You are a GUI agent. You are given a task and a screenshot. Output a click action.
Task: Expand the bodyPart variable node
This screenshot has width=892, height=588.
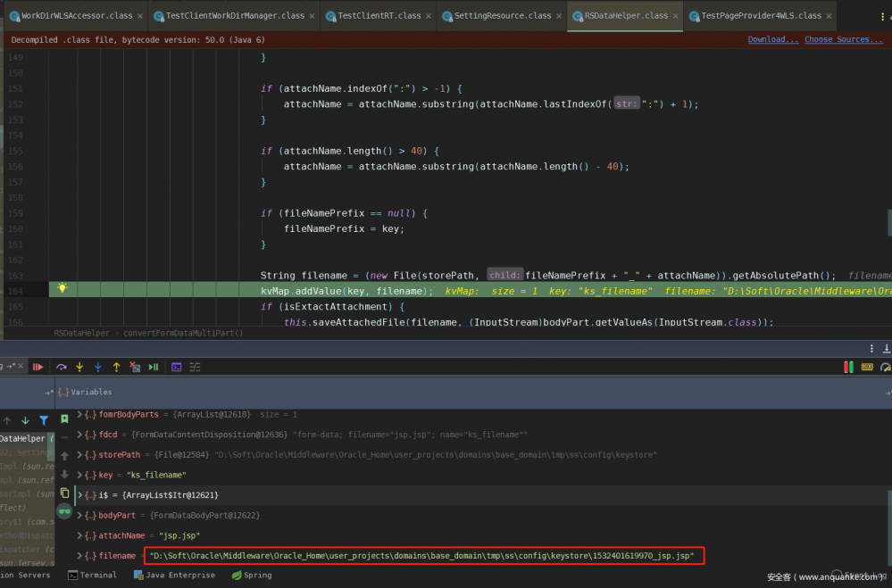[80, 515]
